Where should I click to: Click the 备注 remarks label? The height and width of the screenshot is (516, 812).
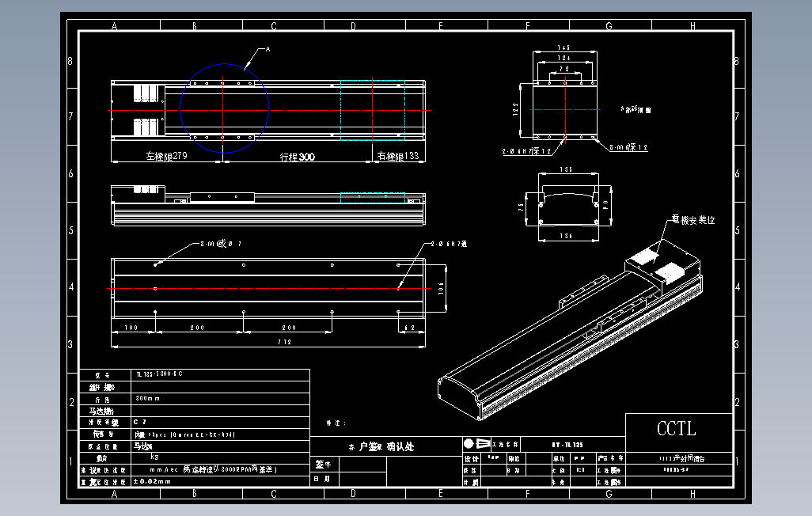[336, 423]
